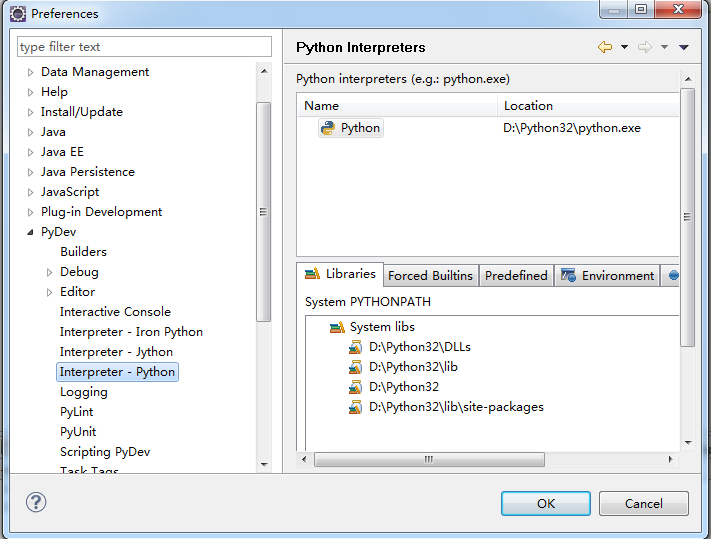The image size is (711, 539).
Task: Select Interpreter - Jython in the tree
Action: [116, 352]
